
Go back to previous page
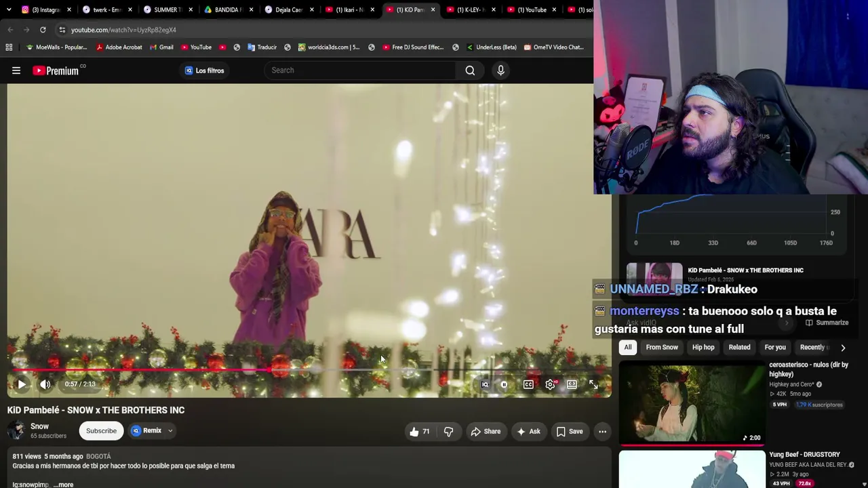point(10,30)
